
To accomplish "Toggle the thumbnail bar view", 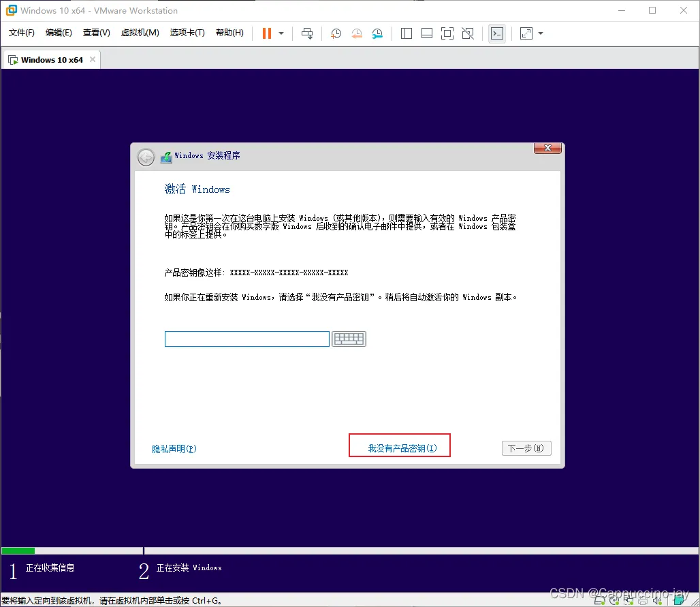I will click(427, 33).
